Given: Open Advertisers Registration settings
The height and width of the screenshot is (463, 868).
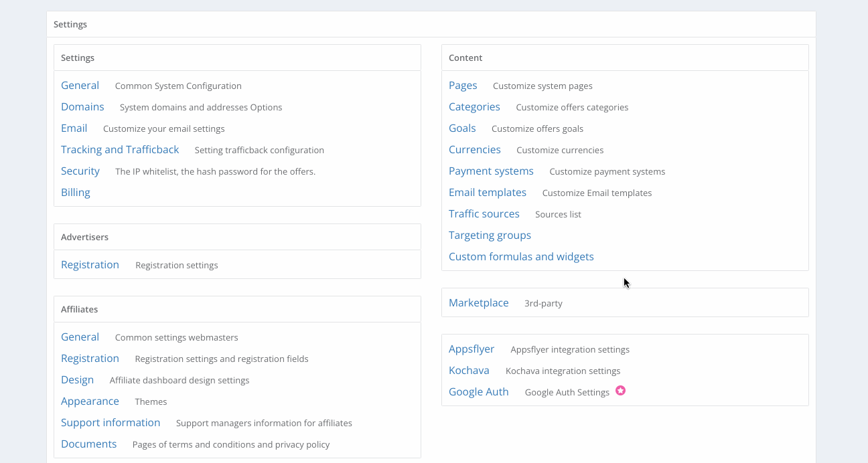Looking at the screenshot, I should coord(90,265).
